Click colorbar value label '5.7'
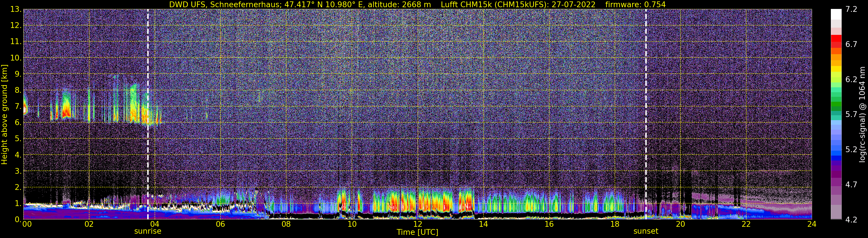The width and height of the screenshot is (868, 238). pos(852,115)
